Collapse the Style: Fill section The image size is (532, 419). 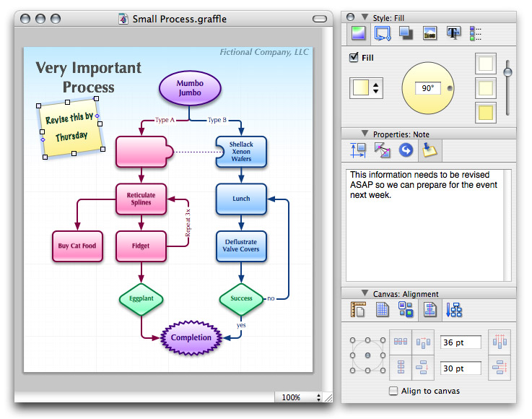[365, 17]
